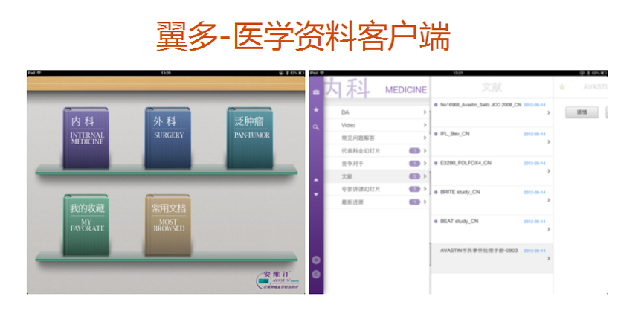Tap the magnifier search icon in sidebar
644x311 pixels.
point(316,127)
